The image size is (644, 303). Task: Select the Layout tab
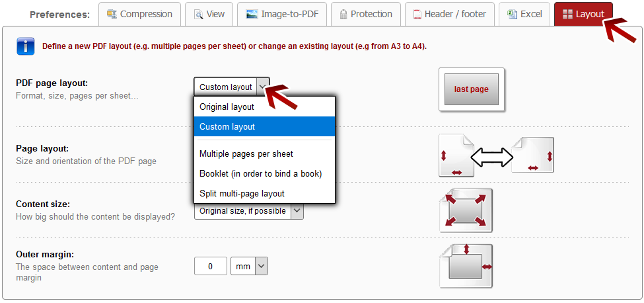coord(583,14)
